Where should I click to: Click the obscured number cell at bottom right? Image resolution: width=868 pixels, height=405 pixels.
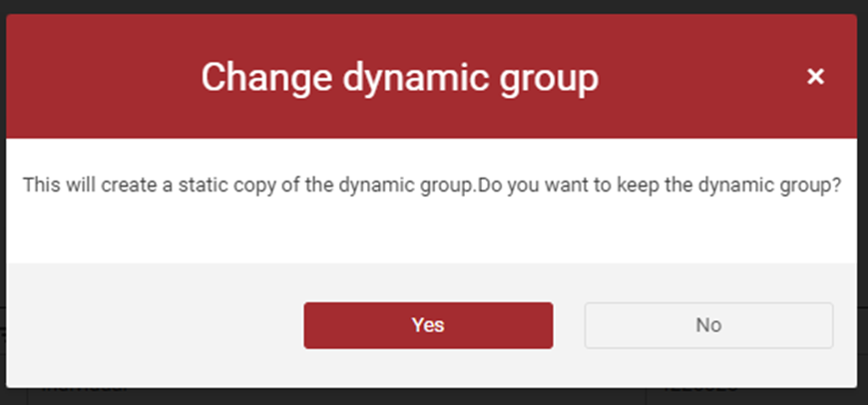click(699, 389)
